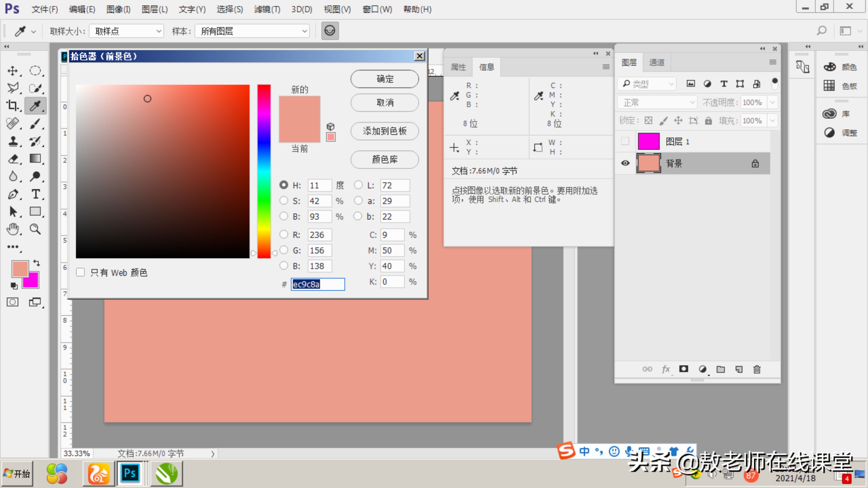This screenshot has height=488, width=868.
Task: Pick the Horizontal Type tool
Action: coord(35,194)
